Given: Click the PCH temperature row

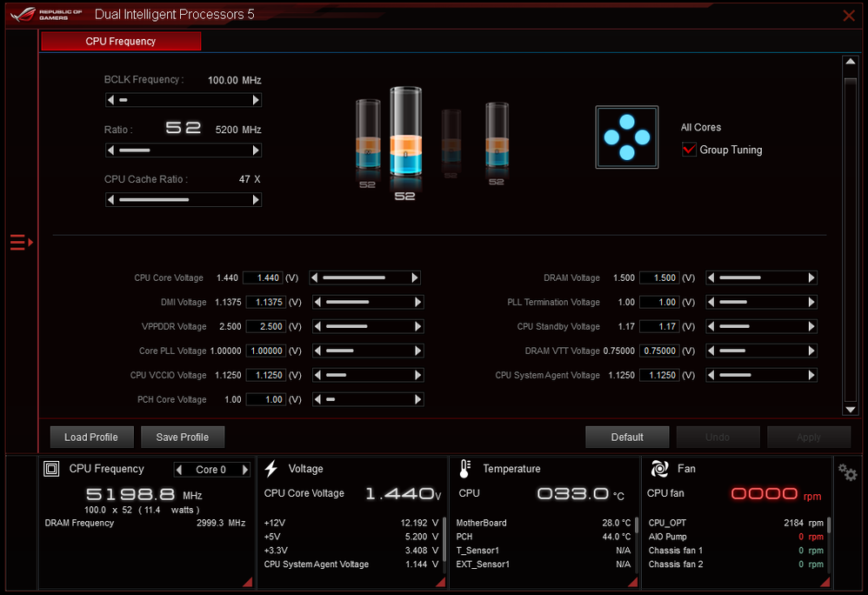Looking at the screenshot, I should coord(543,537).
